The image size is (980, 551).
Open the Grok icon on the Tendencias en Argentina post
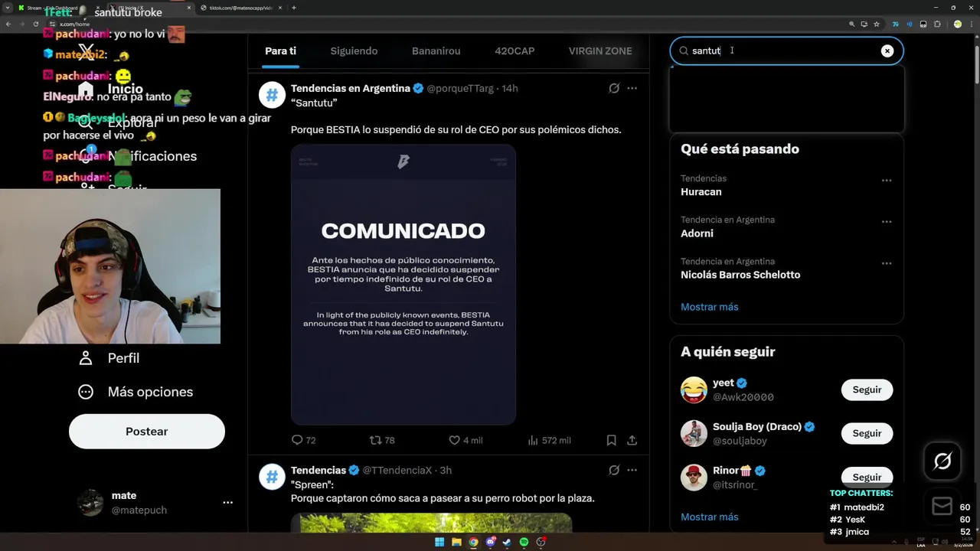click(614, 88)
